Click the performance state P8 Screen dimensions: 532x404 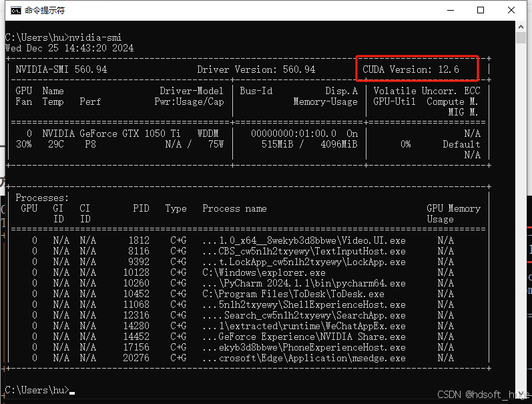coord(90,144)
